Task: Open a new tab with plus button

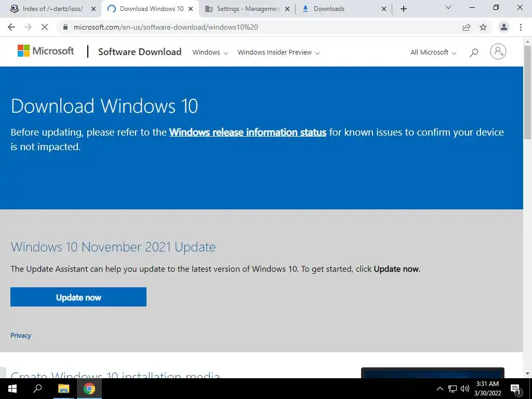Action: pos(403,9)
